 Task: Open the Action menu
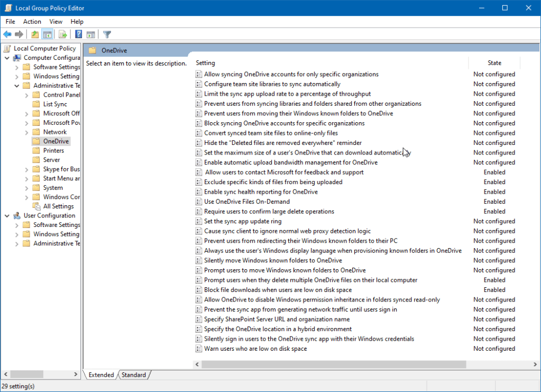coord(32,21)
